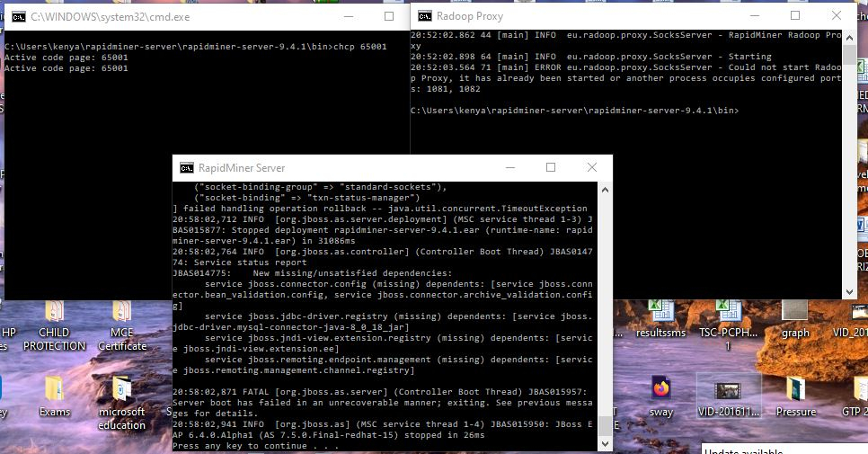Open the microsoft education desktop icon
The height and width of the screenshot is (454, 868).
[x=122, y=401]
